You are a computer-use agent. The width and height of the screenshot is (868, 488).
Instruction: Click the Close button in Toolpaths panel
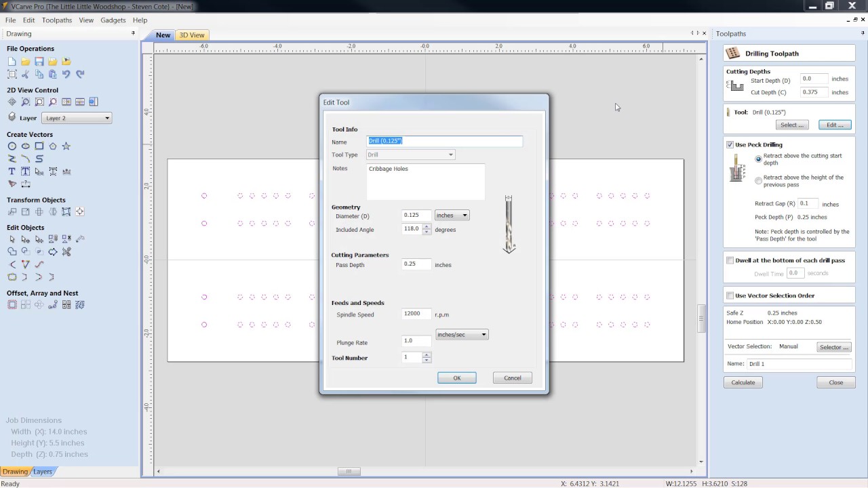click(x=835, y=382)
